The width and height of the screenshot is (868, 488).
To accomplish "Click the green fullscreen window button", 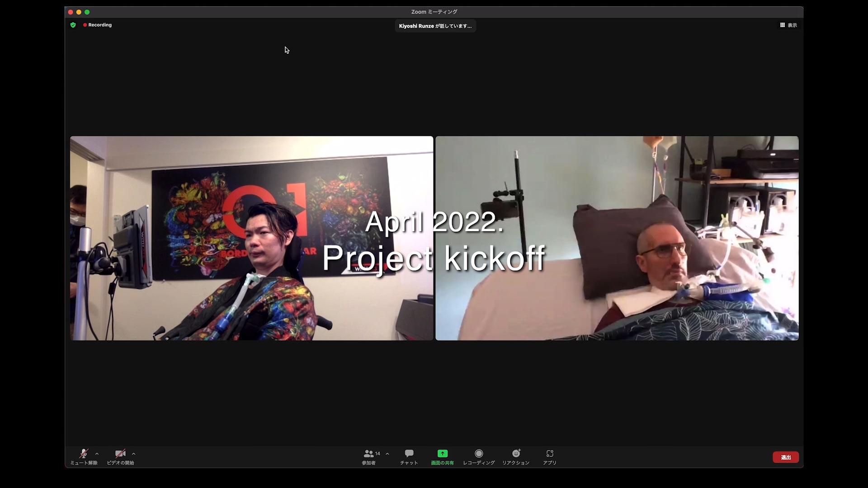I will click(x=87, y=12).
